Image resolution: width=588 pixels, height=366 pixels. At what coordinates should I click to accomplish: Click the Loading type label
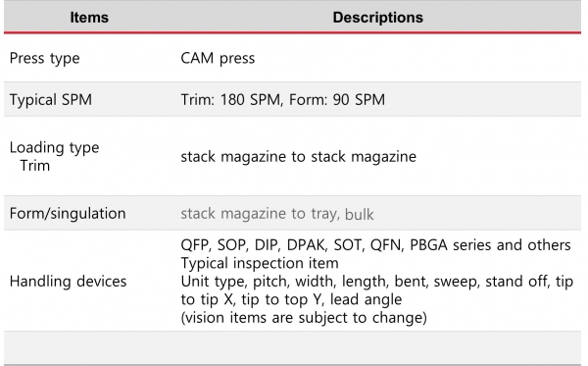pos(54,147)
